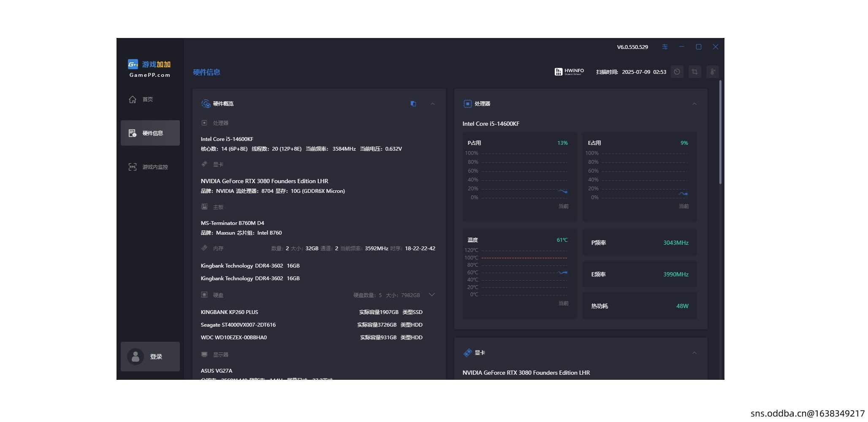Click Intel Core i5-14600KF in hardware overview
This screenshot has height=422, width=868.
[x=227, y=139]
